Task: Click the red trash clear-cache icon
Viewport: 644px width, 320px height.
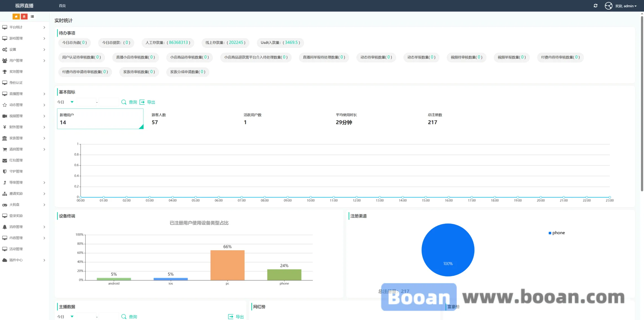Action: coord(24,17)
